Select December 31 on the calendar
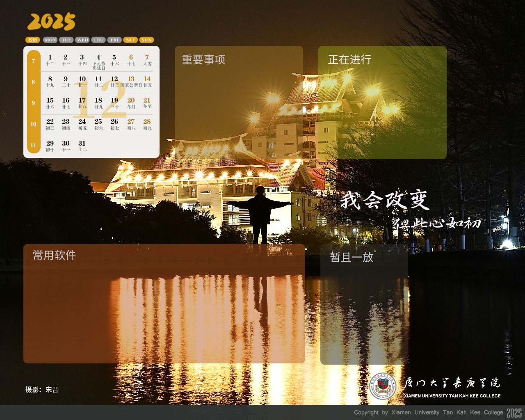Screen dimensions: 525x420 pos(82,146)
